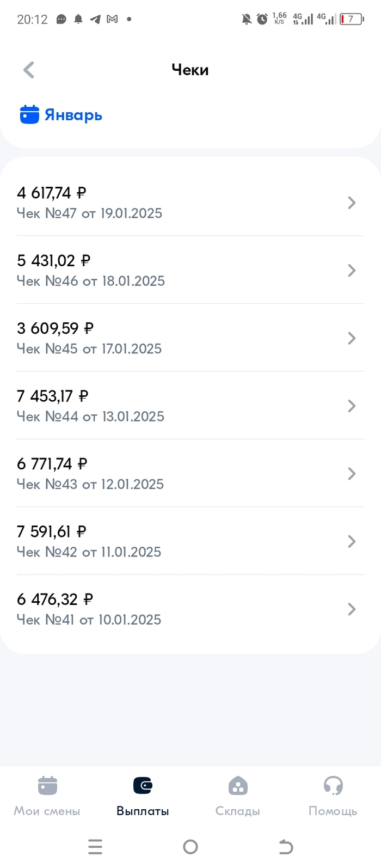The width and height of the screenshot is (381, 868).
Task: Tap the Выплаты wallet icon
Action: [143, 785]
